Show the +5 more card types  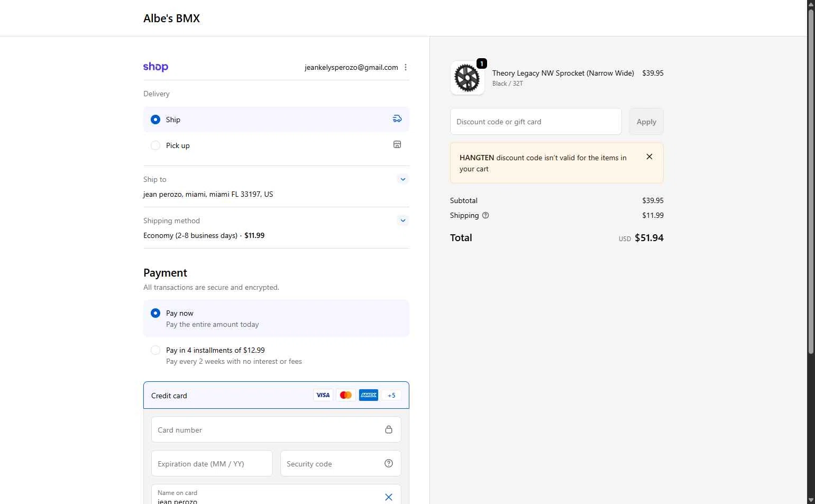tap(391, 395)
